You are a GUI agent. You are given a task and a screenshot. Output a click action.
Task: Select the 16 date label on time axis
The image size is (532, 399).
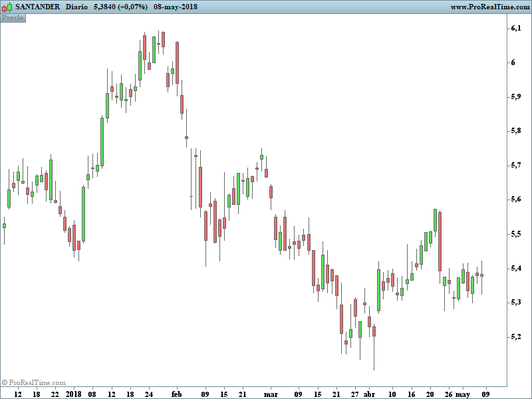411,394
